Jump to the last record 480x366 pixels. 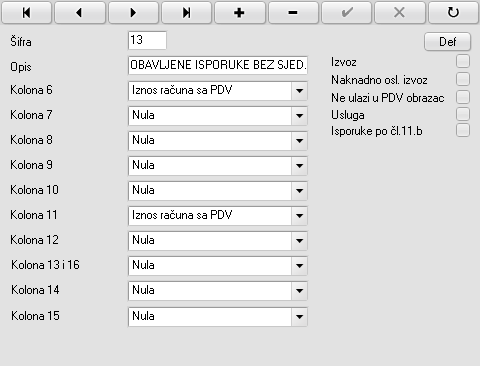(187, 12)
